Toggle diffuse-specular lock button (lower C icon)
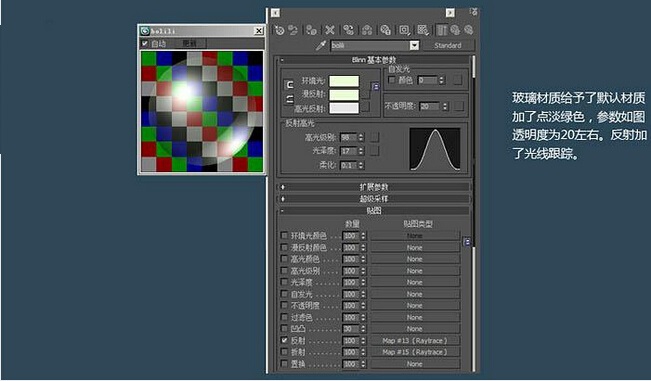The image size is (651, 381). [290, 99]
